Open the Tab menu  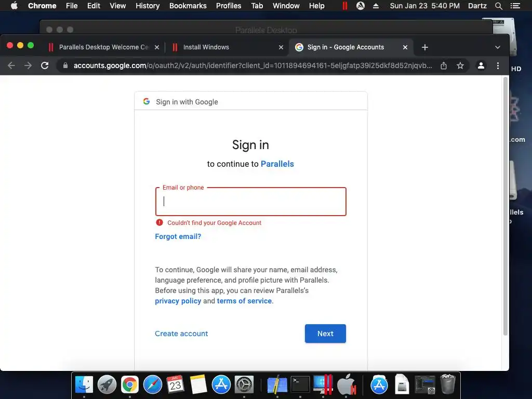257,6
